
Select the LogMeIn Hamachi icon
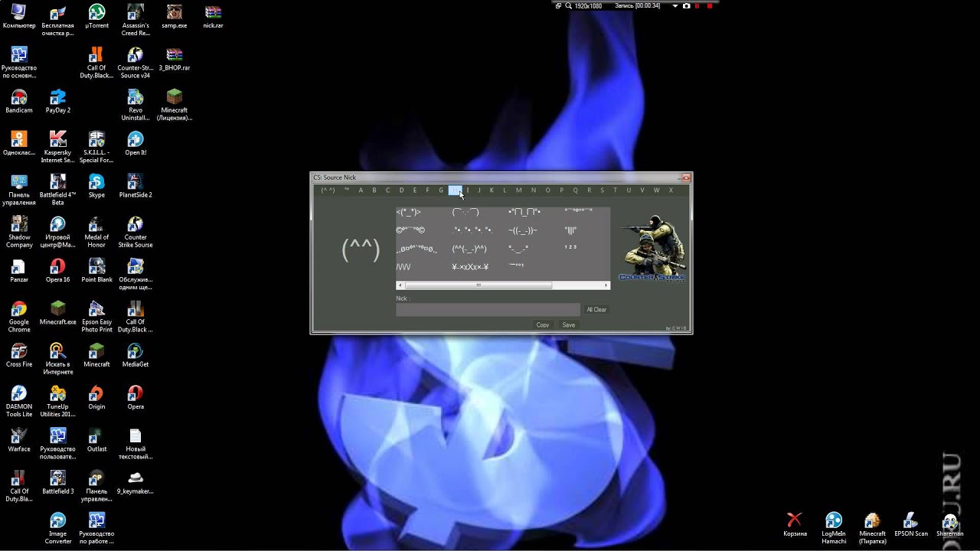coord(834,529)
